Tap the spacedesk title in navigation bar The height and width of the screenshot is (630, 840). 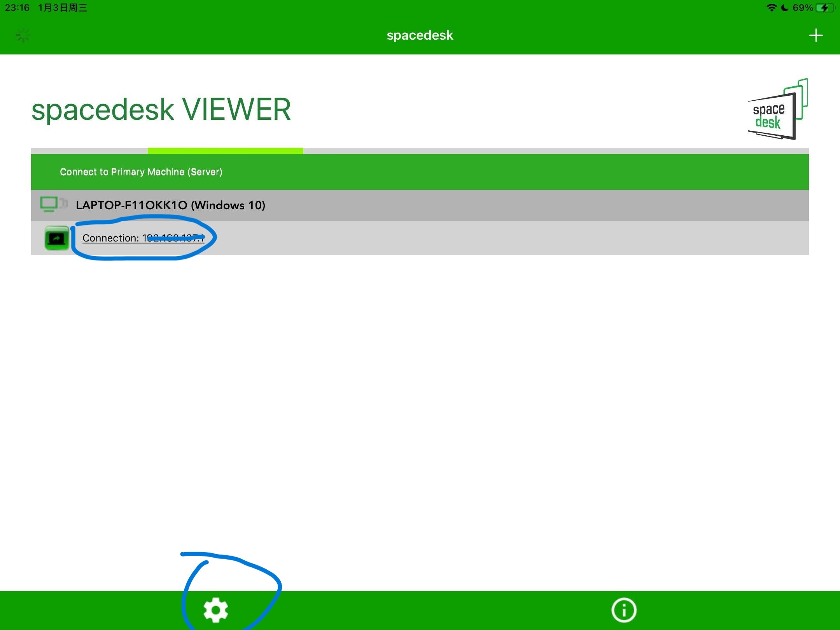420,35
